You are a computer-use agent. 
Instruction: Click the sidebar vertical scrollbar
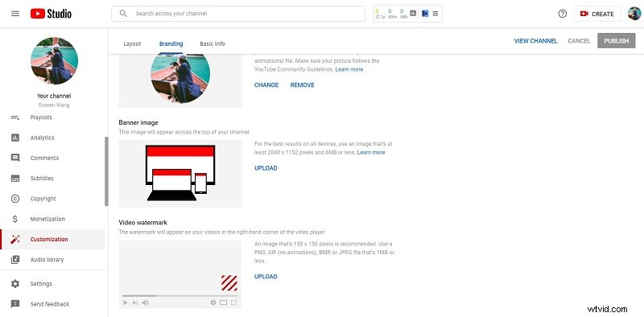[x=107, y=171]
